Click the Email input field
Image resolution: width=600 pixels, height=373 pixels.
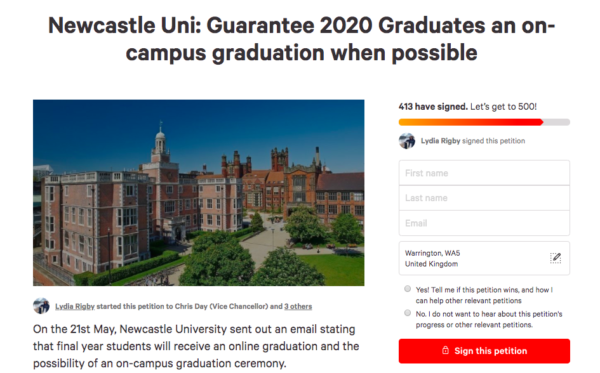pyautogui.click(x=484, y=223)
